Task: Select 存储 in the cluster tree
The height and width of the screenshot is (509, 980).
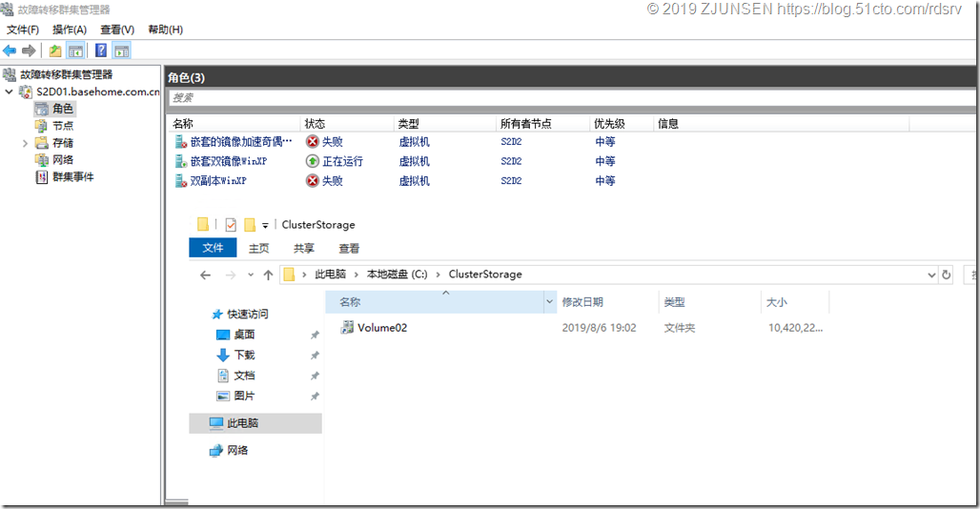Action: tap(63, 143)
